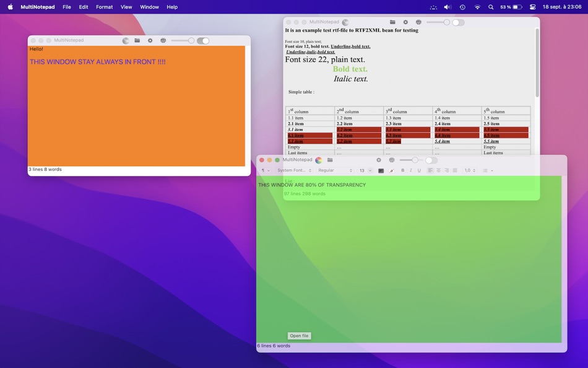This screenshot has height=368, width=588.
Task: Click the '1.4 item' table cell
Action: point(457,118)
